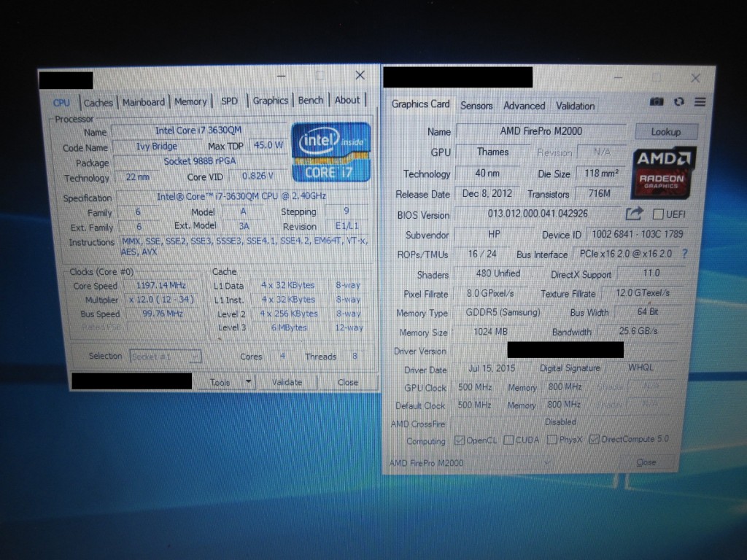Open the SPD tab
This screenshot has height=560, width=747.
pyautogui.click(x=229, y=101)
